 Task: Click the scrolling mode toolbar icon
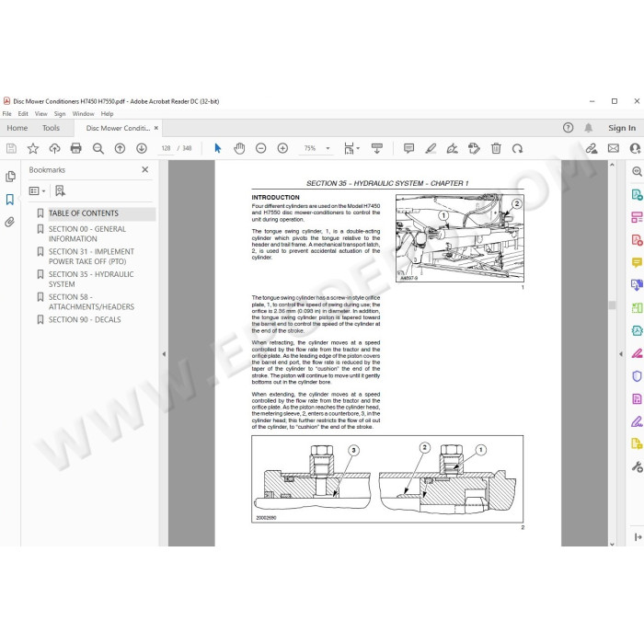(x=376, y=148)
